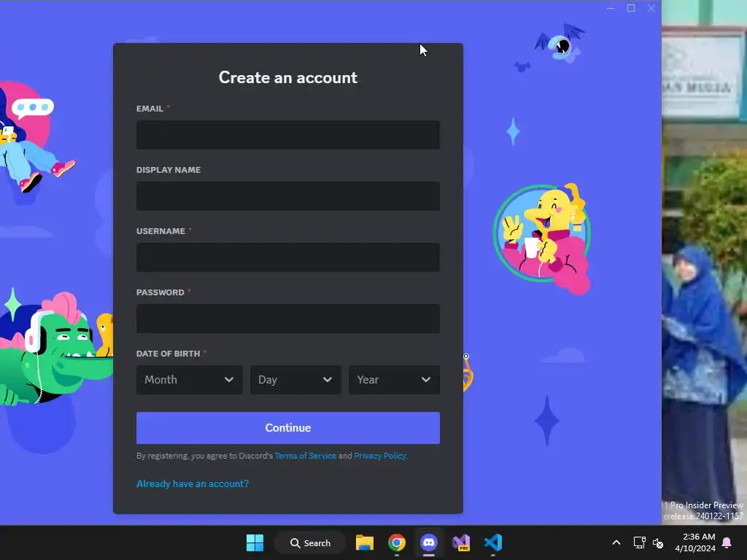Open the Day dropdown
Screen dimensions: 747x560
click(x=295, y=379)
